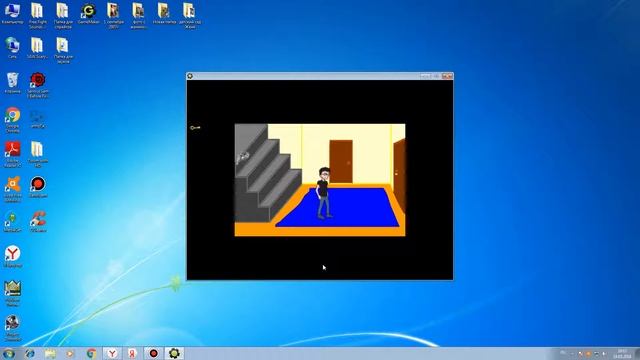This screenshot has height=360, width=640.
Task: Open the детский сад folder on desktop
Action: point(189,16)
